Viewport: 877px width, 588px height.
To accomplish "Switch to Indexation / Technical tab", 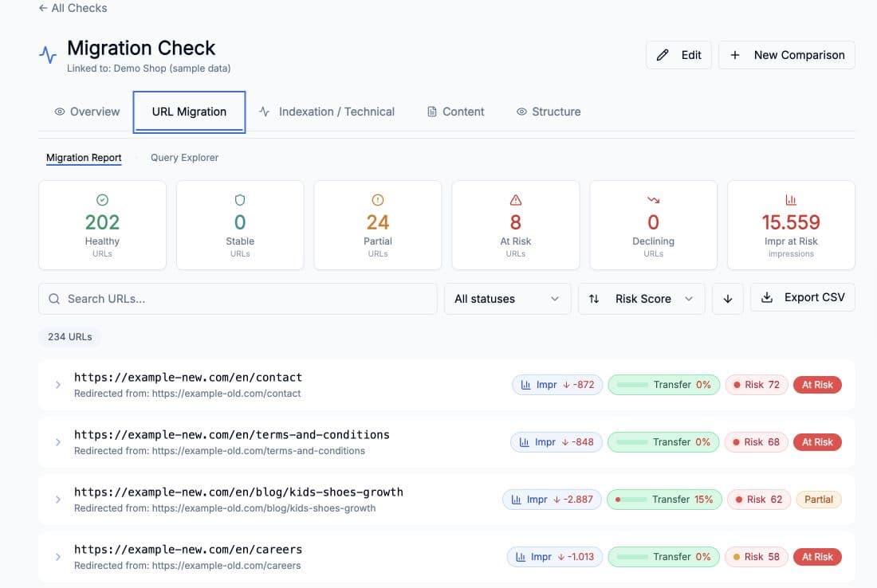I will (x=327, y=112).
